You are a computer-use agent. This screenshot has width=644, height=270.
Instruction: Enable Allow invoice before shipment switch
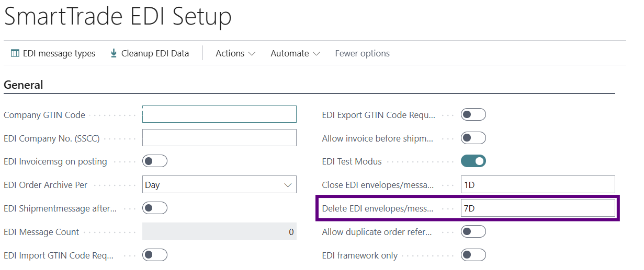[473, 138]
